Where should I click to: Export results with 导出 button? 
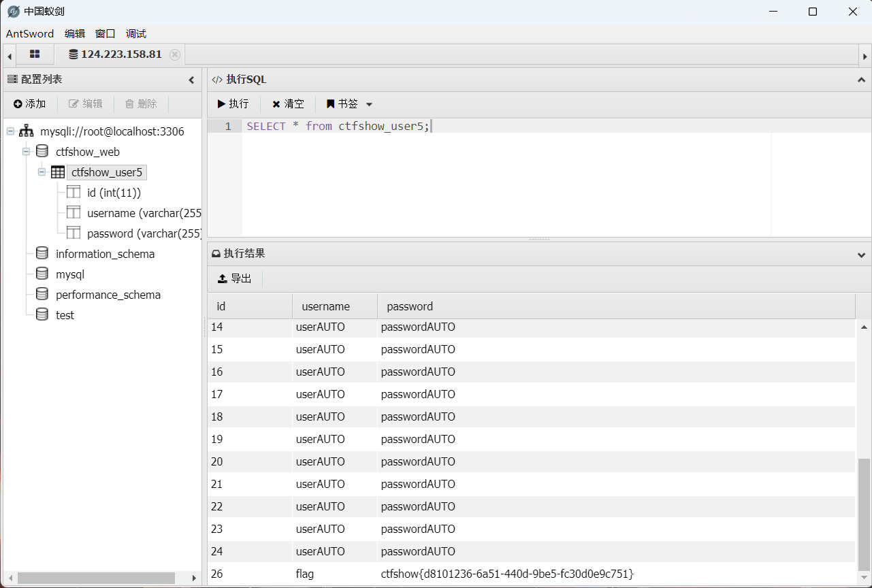point(234,278)
